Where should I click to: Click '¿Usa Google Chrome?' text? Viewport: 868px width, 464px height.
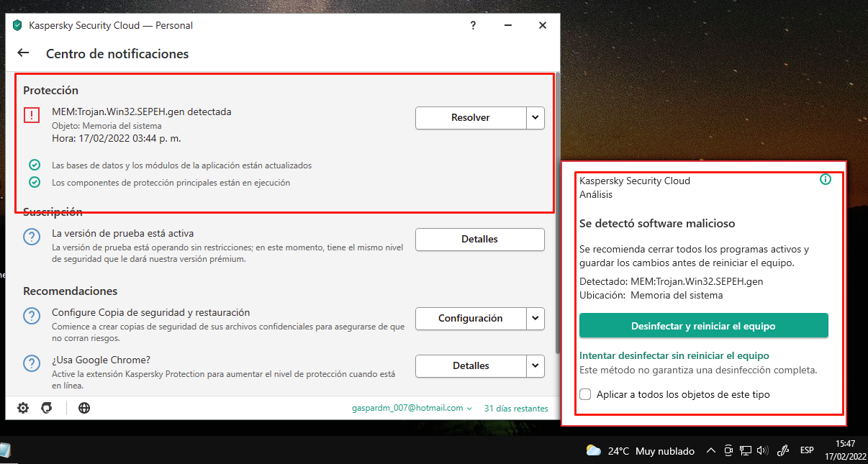101,360
